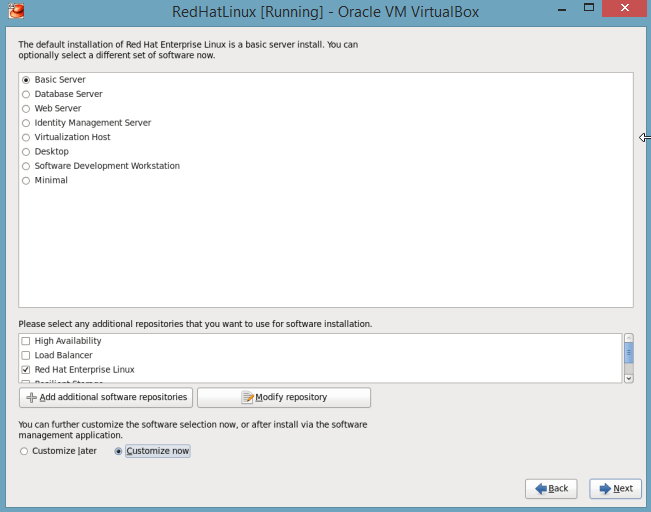Screen dimensions: 651x512
Task: Choose the Database Server option
Action: pos(26,94)
